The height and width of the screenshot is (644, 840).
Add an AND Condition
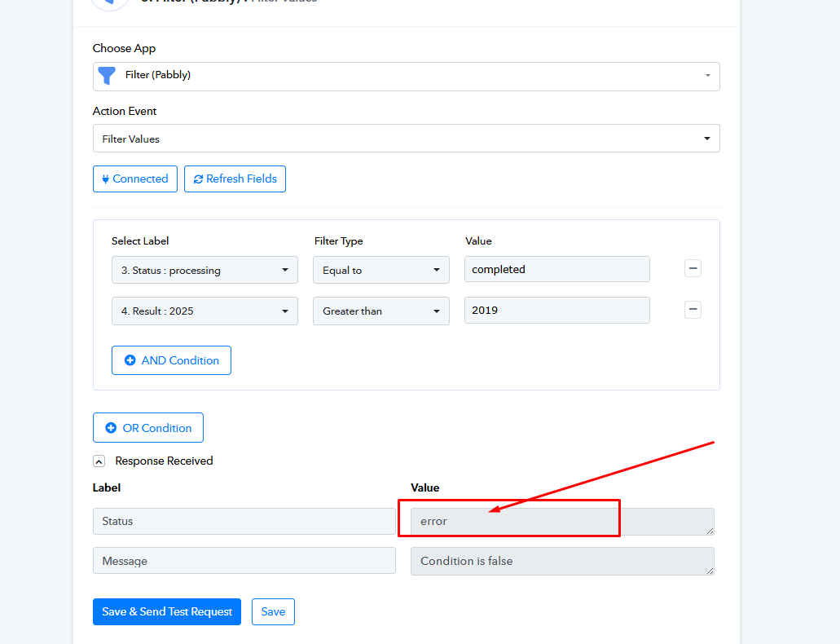point(171,360)
